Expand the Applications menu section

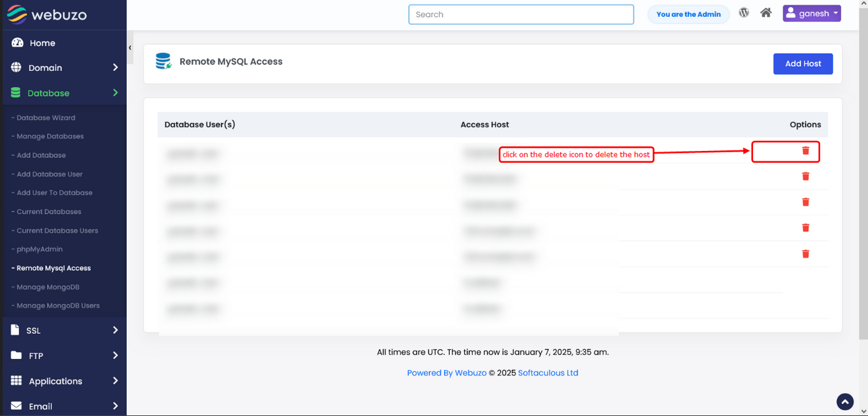pyautogui.click(x=64, y=381)
